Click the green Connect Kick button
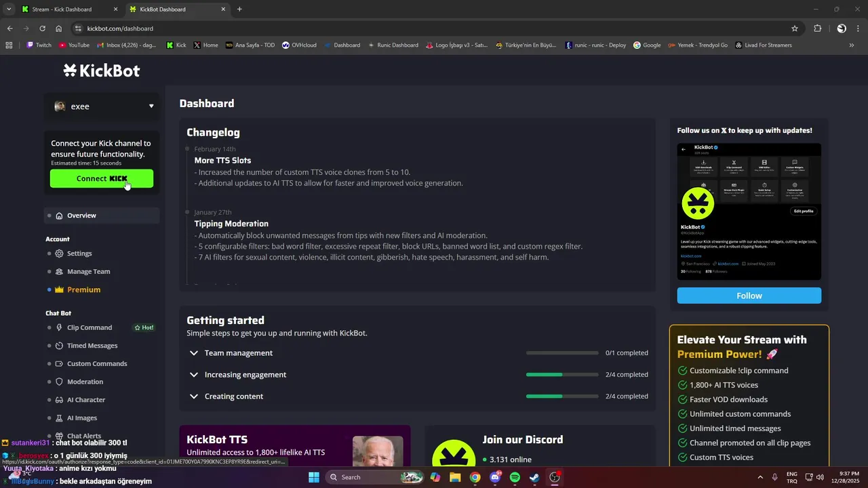 tap(102, 178)
